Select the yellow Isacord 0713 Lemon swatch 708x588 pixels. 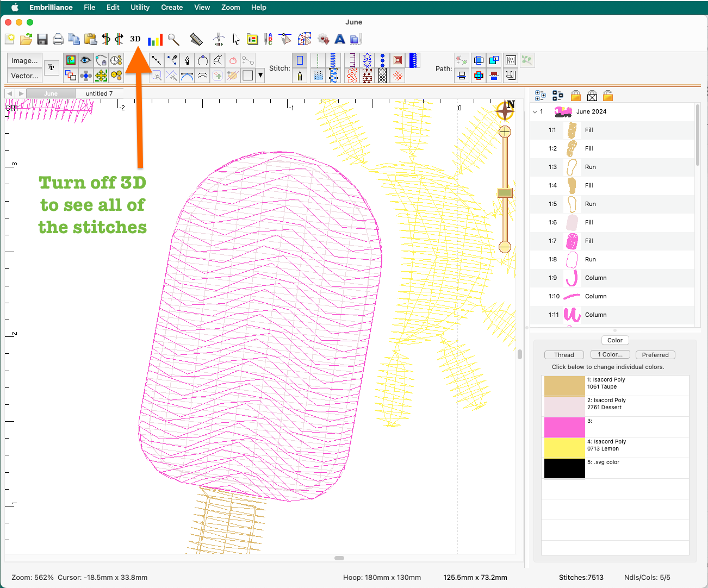[564, 447]
